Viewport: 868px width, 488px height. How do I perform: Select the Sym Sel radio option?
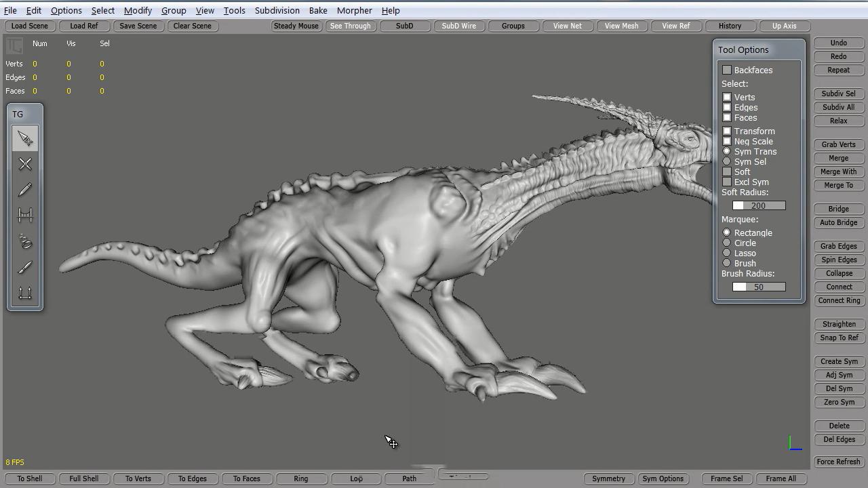click(x=727, y=161)
